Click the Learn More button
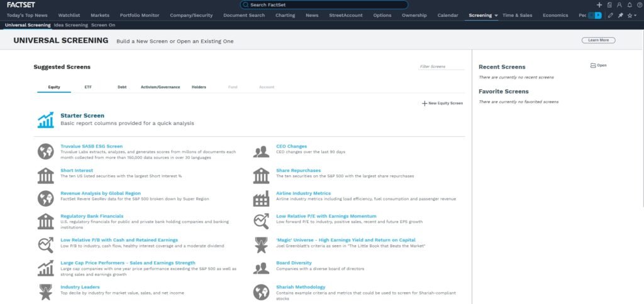The height and width of the screenshot is (304, 644). pyautogui.click(x=598, y=40)
